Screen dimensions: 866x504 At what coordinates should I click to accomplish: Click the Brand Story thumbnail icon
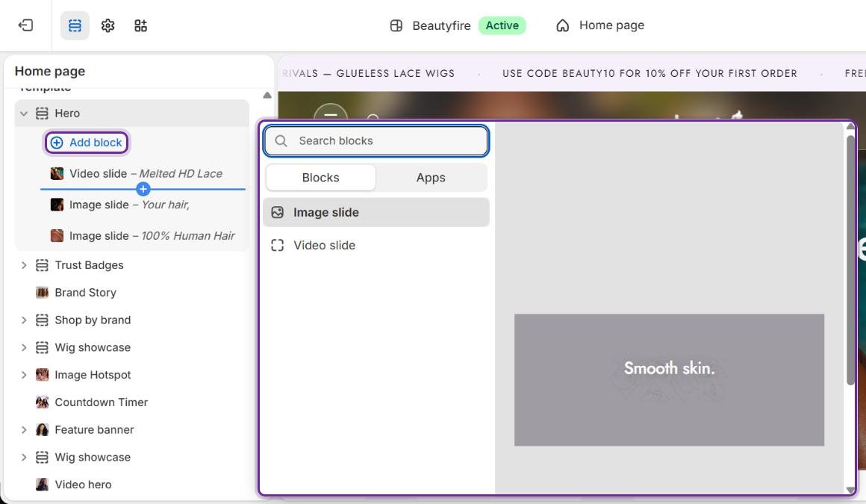[x=42, y=293]
